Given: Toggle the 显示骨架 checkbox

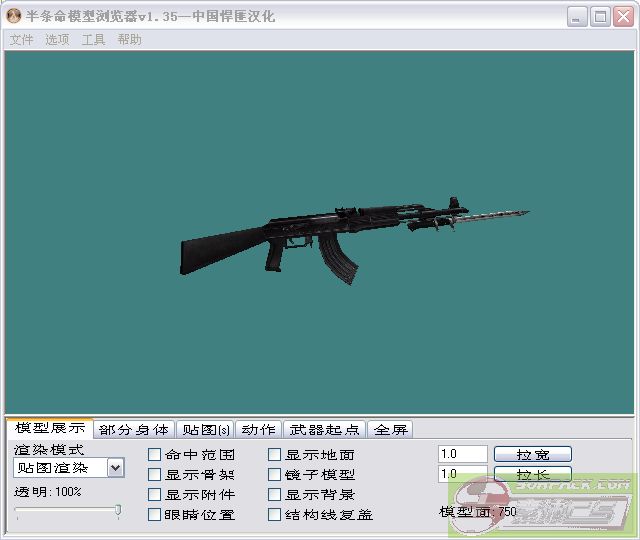Looking at the screenshot, I should coord(155,475).
